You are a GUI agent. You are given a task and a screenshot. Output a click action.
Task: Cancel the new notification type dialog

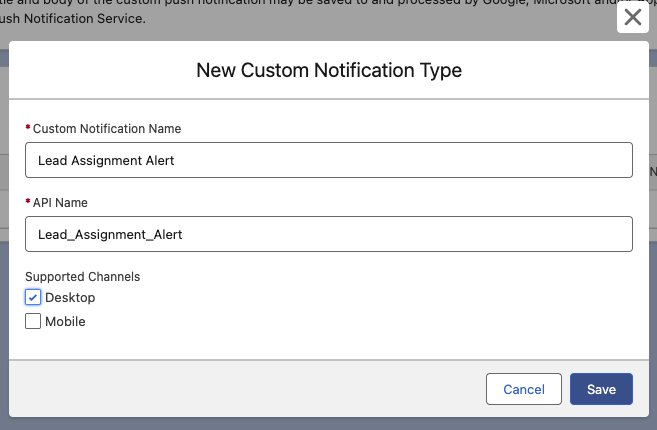pos(524,389)
